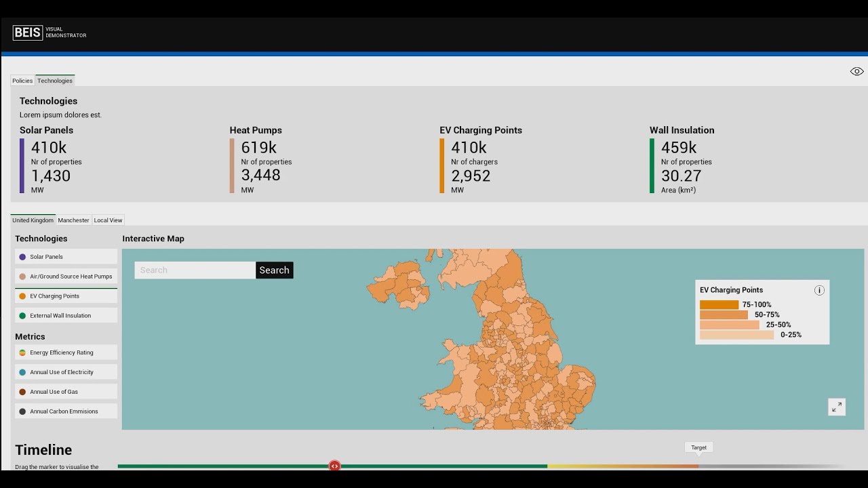Click the Wall Insulation summary heading

click(682, 130)
